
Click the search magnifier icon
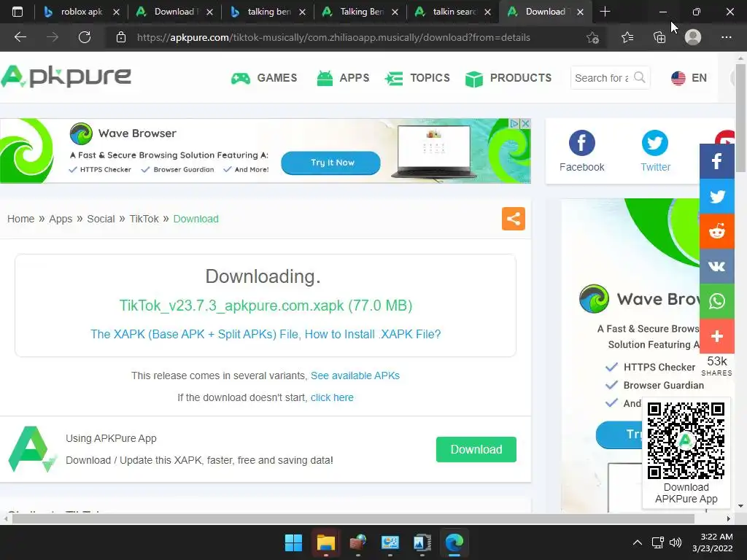(x=640, y=77)
